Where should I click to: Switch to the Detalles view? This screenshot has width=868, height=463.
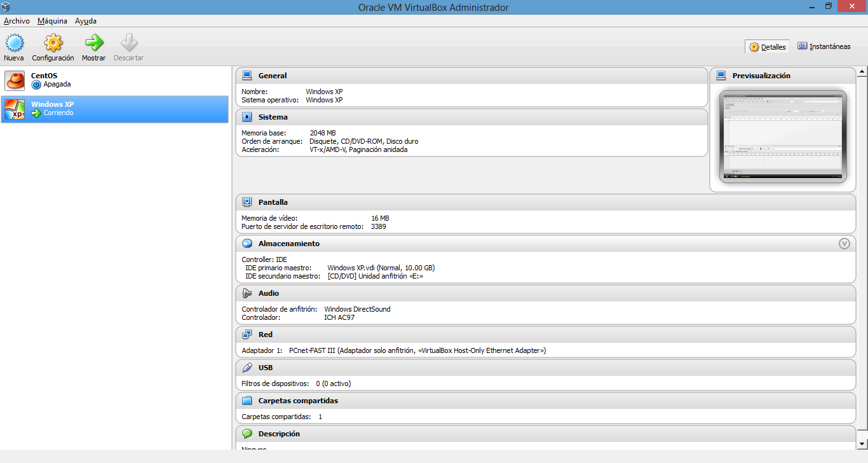tap(766, 46)
